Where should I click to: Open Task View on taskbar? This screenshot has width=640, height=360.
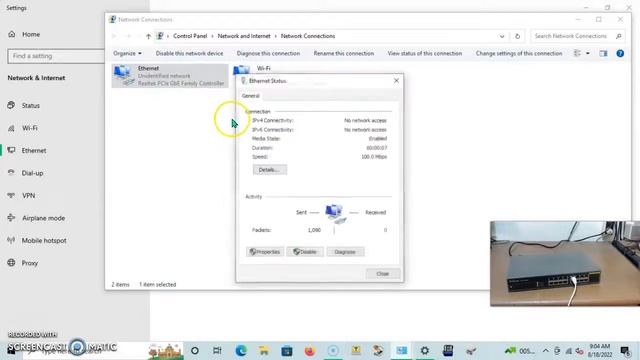point(217,351)
